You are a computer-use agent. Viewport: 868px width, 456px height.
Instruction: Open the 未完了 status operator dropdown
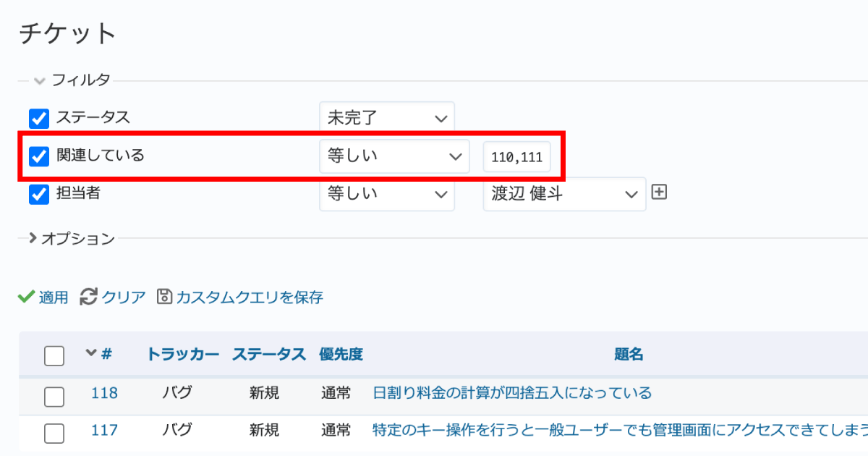(x=387, y=118)
